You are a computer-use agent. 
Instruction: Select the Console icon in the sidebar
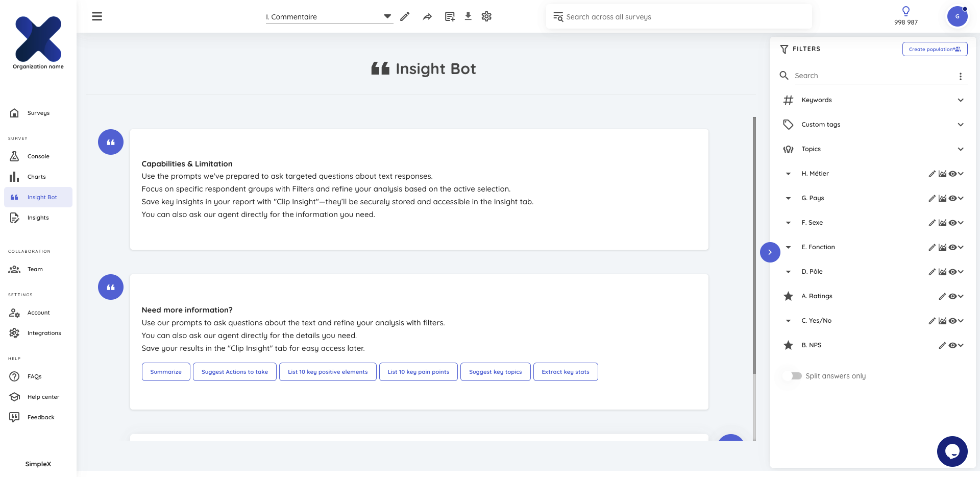38,156
